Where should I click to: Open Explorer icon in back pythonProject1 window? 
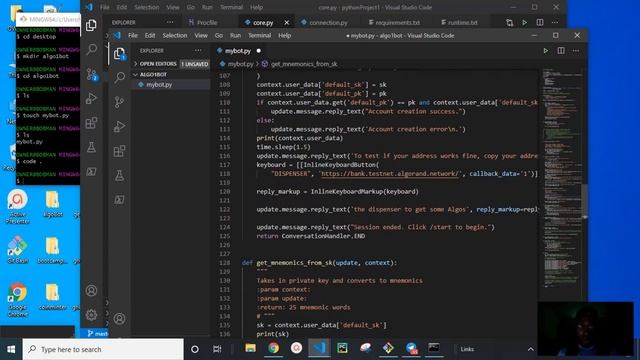click(x=91, y=25)
